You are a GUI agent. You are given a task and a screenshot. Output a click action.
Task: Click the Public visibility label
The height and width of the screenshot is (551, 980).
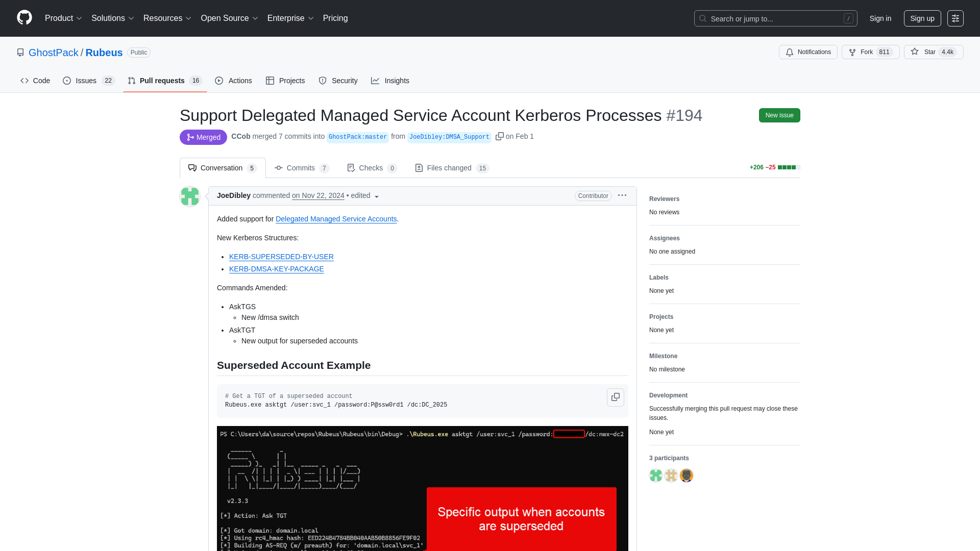(x=139, y=53)
